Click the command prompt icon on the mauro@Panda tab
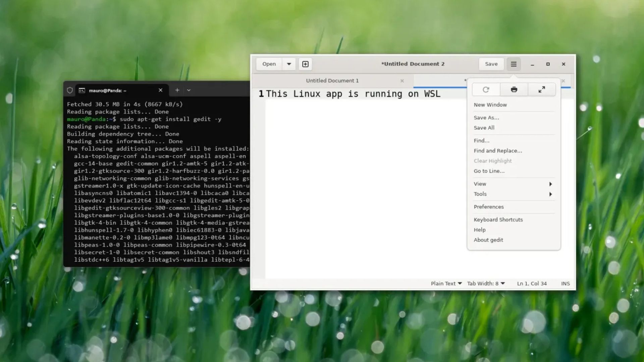 pyautogui.click(x=82, y=90)
